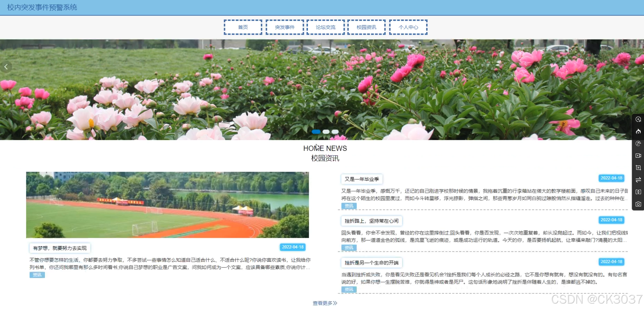Open the 突发事件 navigation tab
This screenshot has width=644, height=310.
[x=285, y=27]
